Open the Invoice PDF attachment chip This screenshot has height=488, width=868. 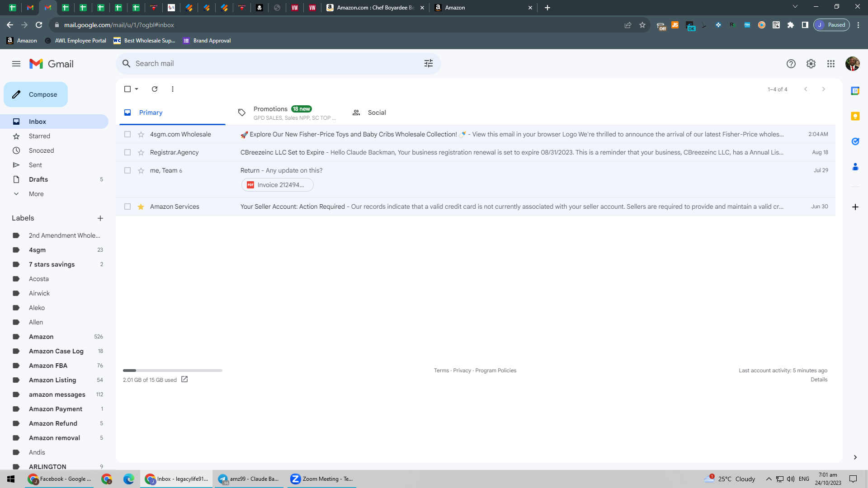pyautogui.click(x=278, y=185)
